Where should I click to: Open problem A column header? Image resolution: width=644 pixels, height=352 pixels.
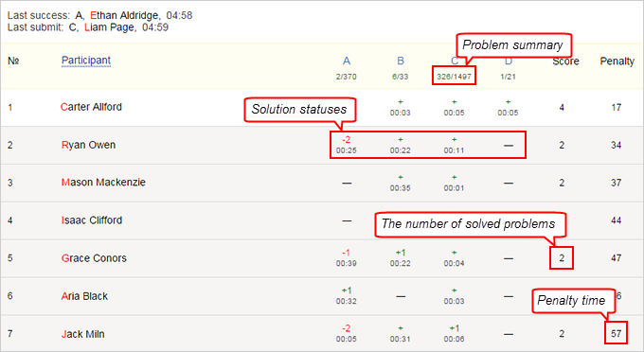pyautogui.click(x=347, y=62)
